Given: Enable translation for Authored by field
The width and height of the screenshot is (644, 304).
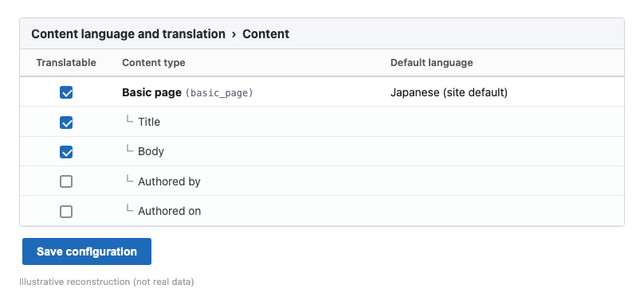Looking at the screenshot, I should point(66,181).
